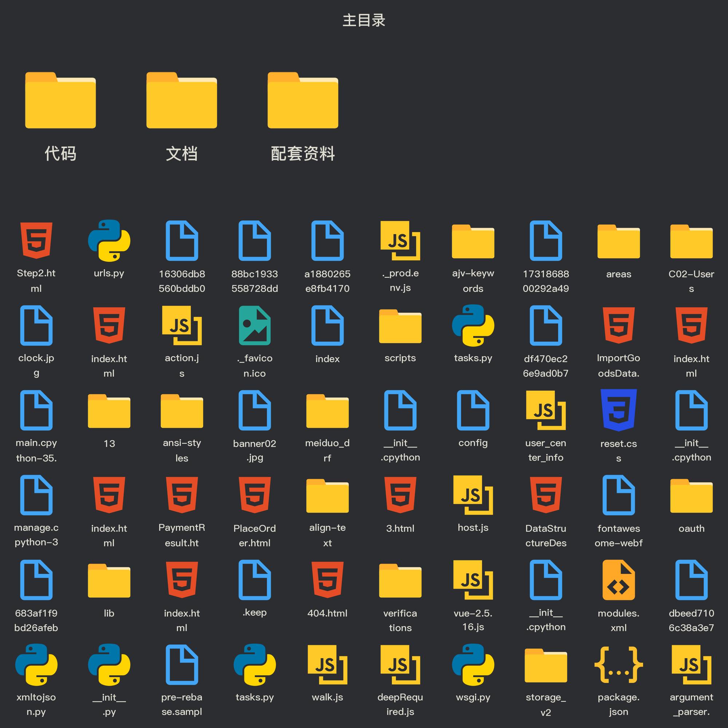This screenshot has height=728, width=728.
Task: Select the .keep file icon
Action: click(x=255, y=579)
